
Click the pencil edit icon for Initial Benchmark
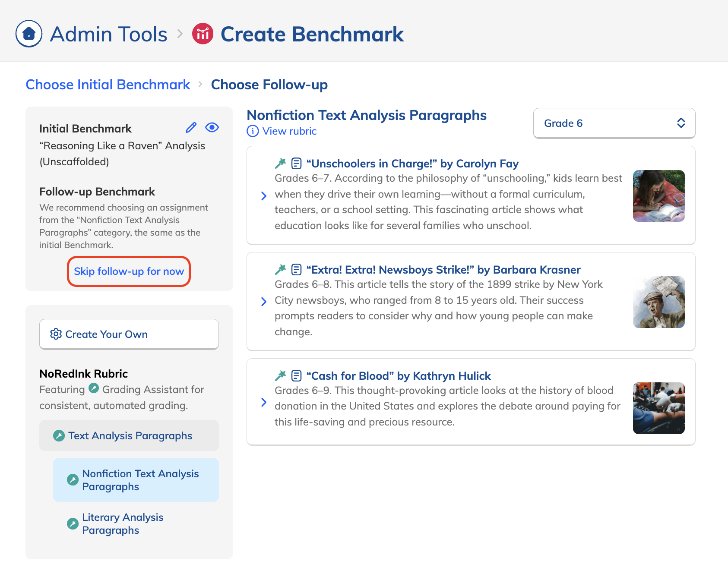point(191,127)
